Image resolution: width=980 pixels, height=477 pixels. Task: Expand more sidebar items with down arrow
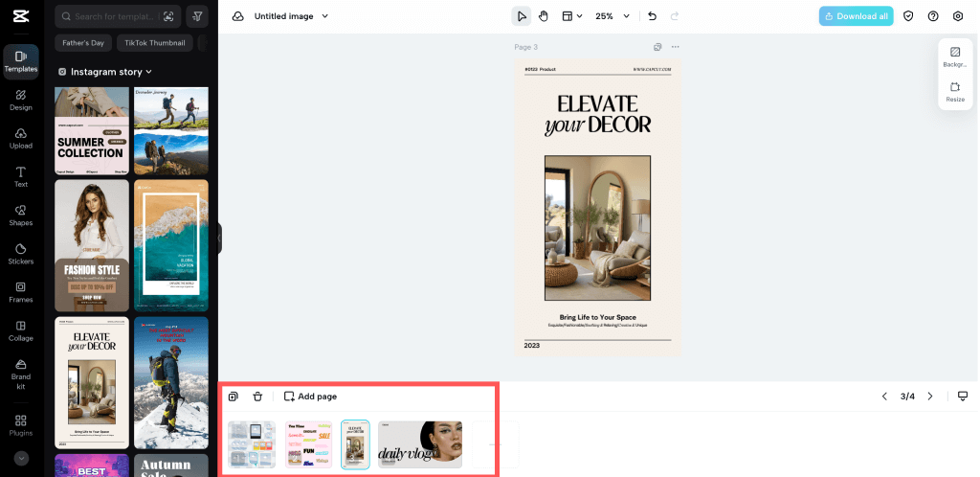pos(21,458)
